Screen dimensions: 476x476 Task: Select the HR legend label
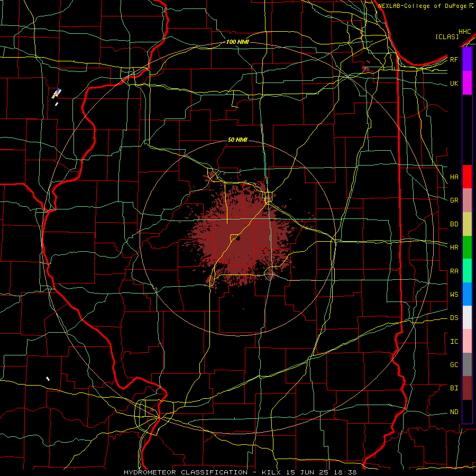click(454, 248)
